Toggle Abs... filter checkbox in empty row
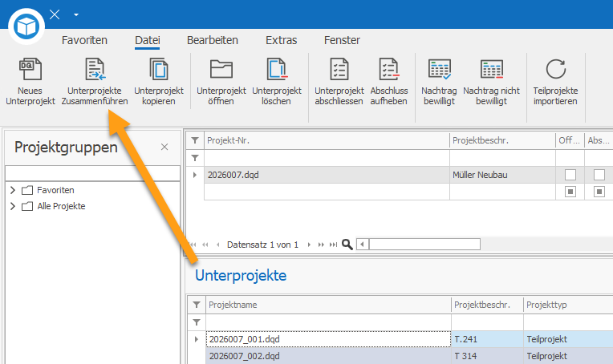Image resolution: width=613 pixels, height=364 pixels. tap(599, 192)
